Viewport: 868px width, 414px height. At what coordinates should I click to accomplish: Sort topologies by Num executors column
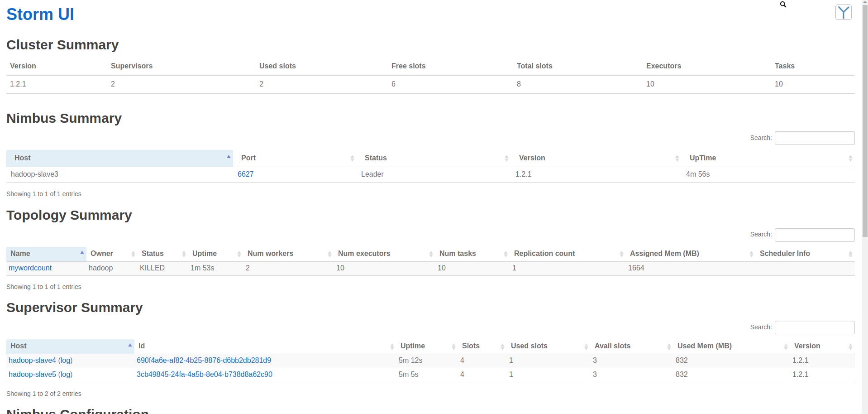[385, 254]
